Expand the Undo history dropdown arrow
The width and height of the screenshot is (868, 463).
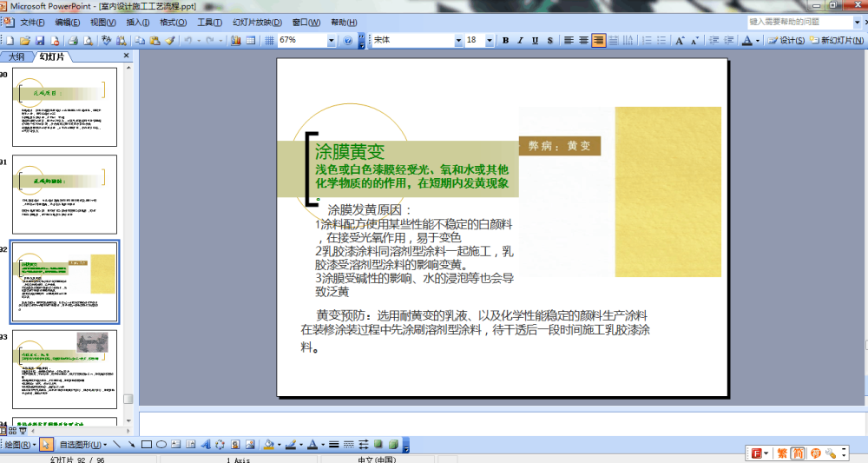(x=199, y=41)
